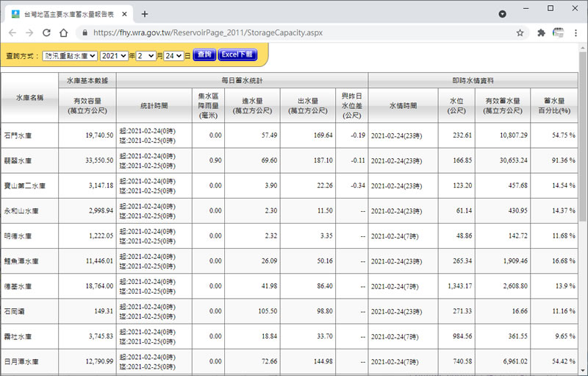This screenshot has height=376, width=588.
Task: Close the 台灣地區主要水庫蓄水量報告表 tab
Action: [124, 14]
